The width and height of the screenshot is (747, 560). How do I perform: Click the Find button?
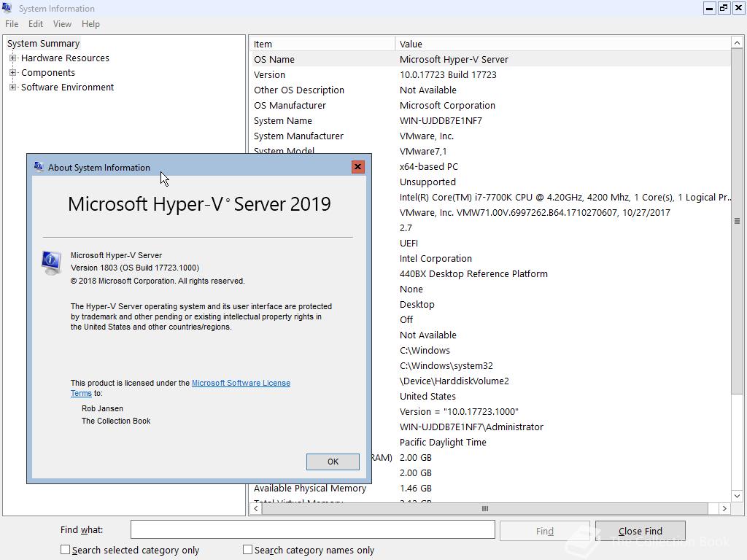click(544, 531)
